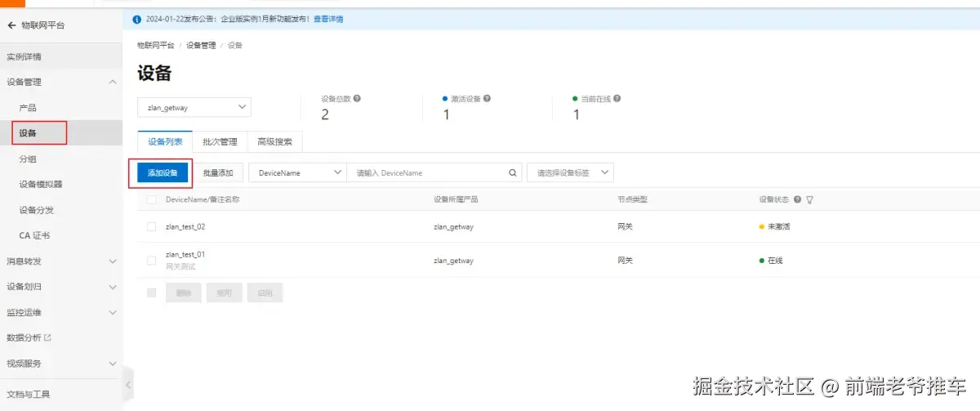980x411 pixels.
Task: Toggle the checkbox beside the 删除 button
Action: click(151, 293)
